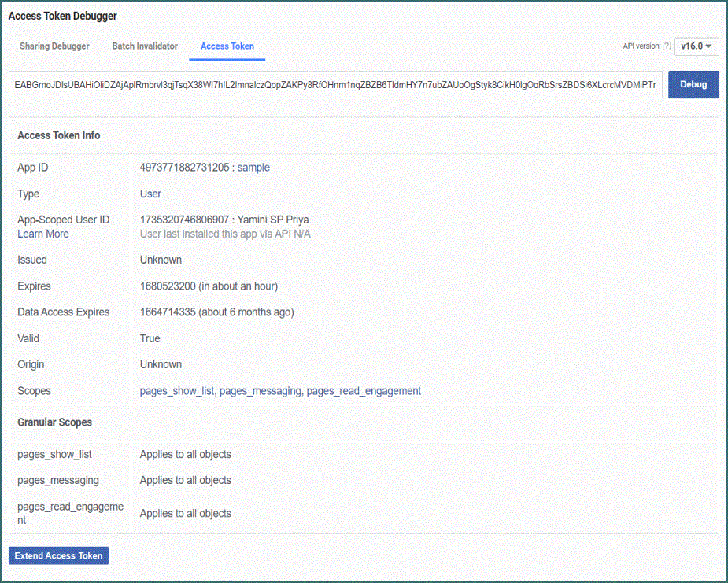Open the sample app link
The width and height of the screenshot is (728, 583).
pyautogui.click(x=253, y=168)
